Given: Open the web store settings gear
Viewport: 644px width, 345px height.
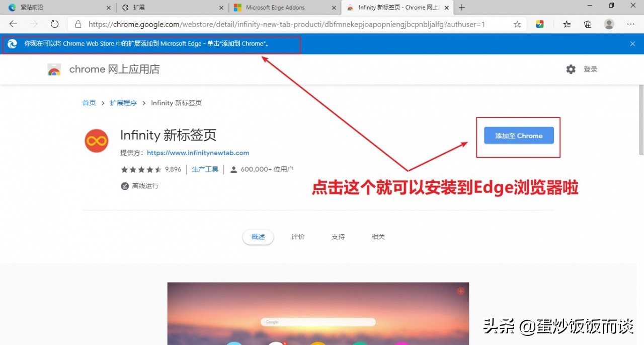Looking at the screenshot, I should pos(571,69).
